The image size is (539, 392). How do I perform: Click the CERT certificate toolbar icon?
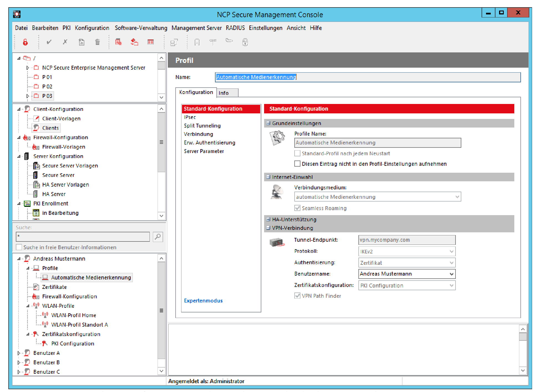tap(213, 42)
